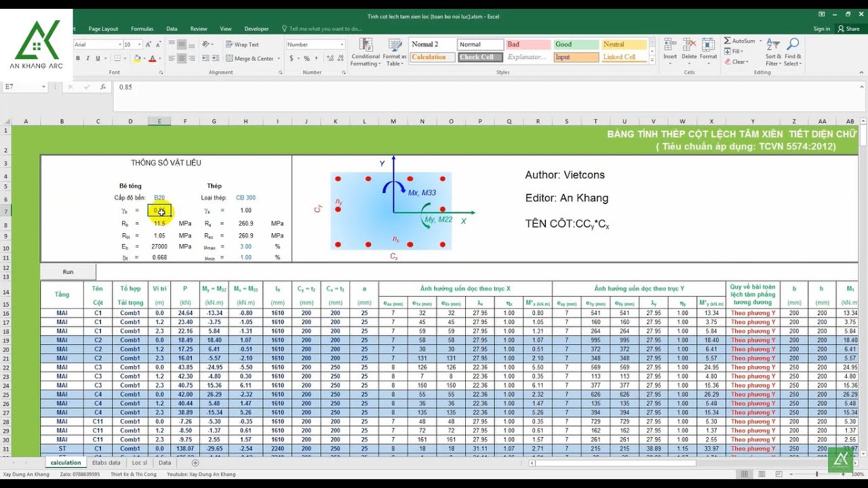Viewport: 868px width, 488px height.
Task: Switch to Loc sl sheet
Action: pyautogui.click(x=139, y=463)
